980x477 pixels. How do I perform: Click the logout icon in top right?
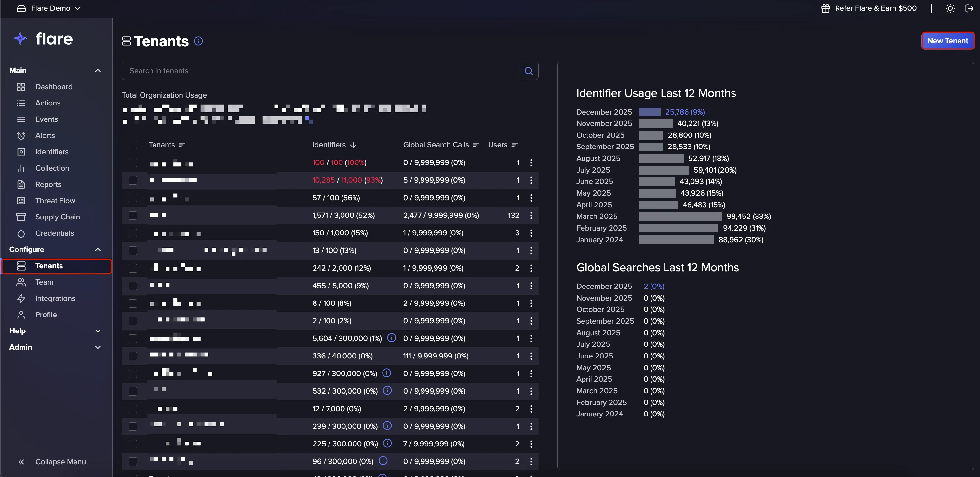click(x=969, y=8)
